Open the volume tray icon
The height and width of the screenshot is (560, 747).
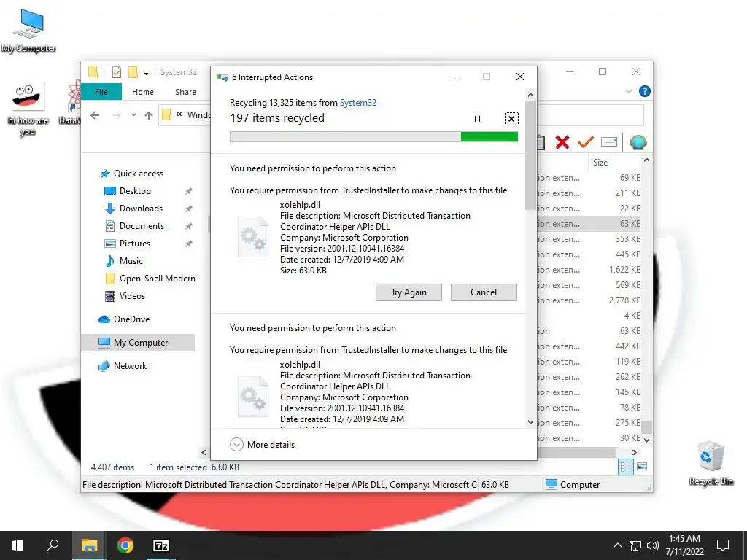tap(653, 545)
